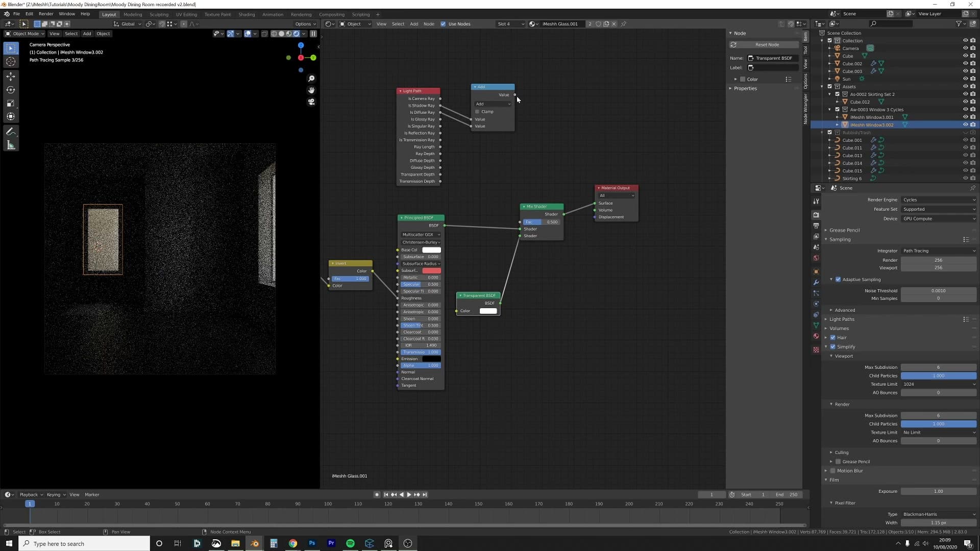This screenshot has height=551, width=980.
Task: Hide Sun in viewport via eye icon
Action: (965, 79)
